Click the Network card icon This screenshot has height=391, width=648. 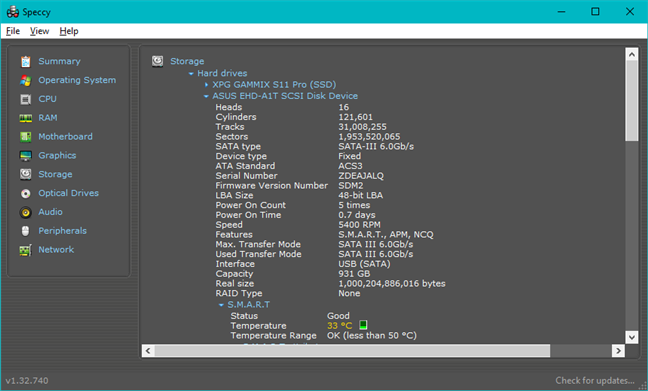(x=26, y=250)
